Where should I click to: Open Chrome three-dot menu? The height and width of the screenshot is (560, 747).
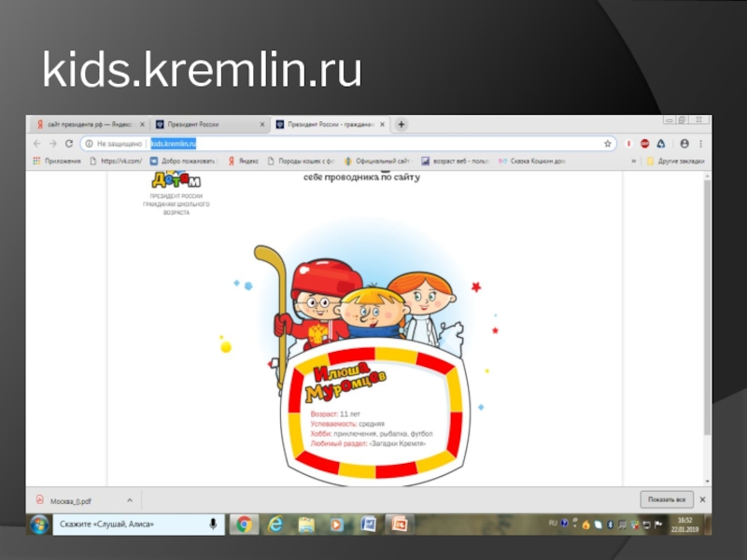[701, 144]
